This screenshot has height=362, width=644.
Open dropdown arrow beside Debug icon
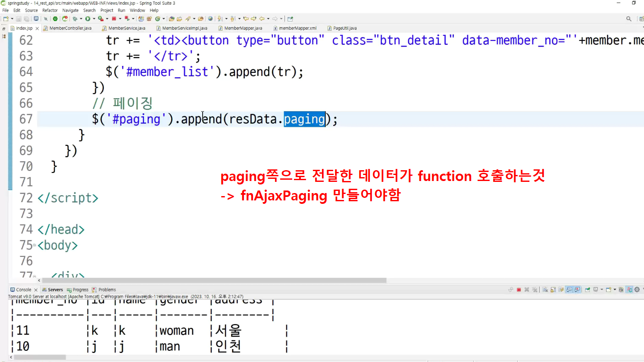click(81, 19)
